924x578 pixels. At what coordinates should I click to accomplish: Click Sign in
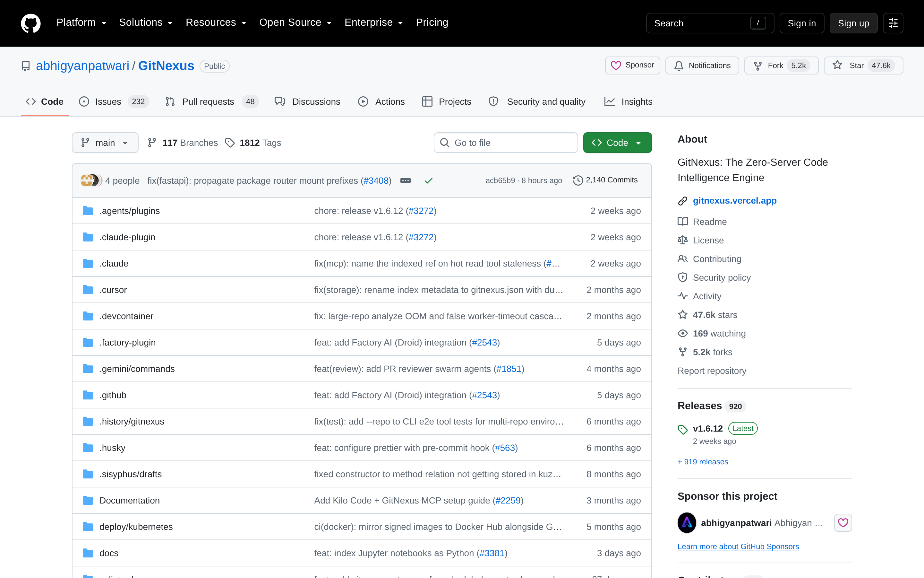(801, 23)
